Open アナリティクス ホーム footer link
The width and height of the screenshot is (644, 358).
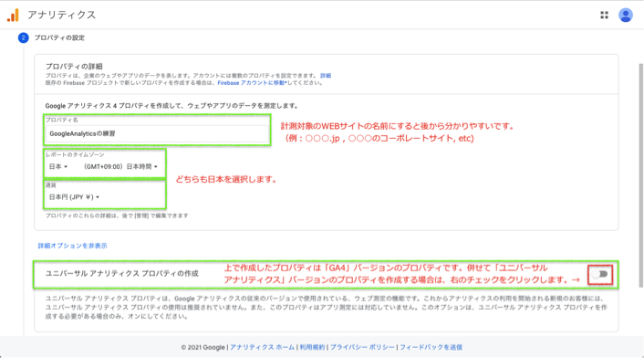262,347
